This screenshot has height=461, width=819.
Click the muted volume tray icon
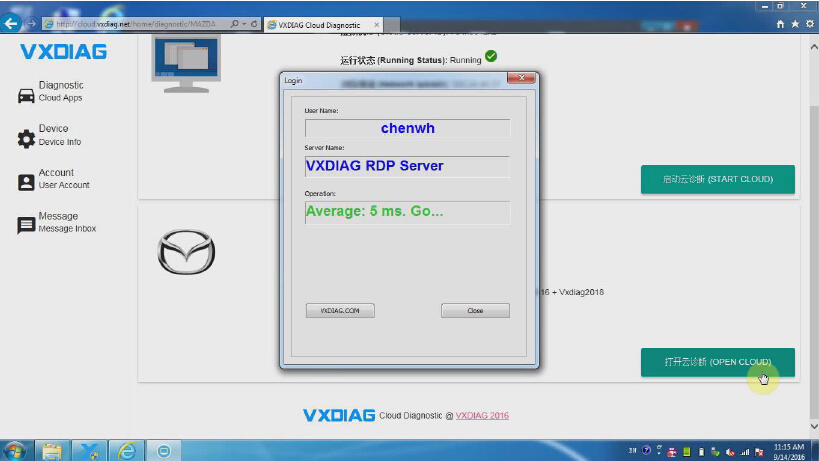click(730, 452)
